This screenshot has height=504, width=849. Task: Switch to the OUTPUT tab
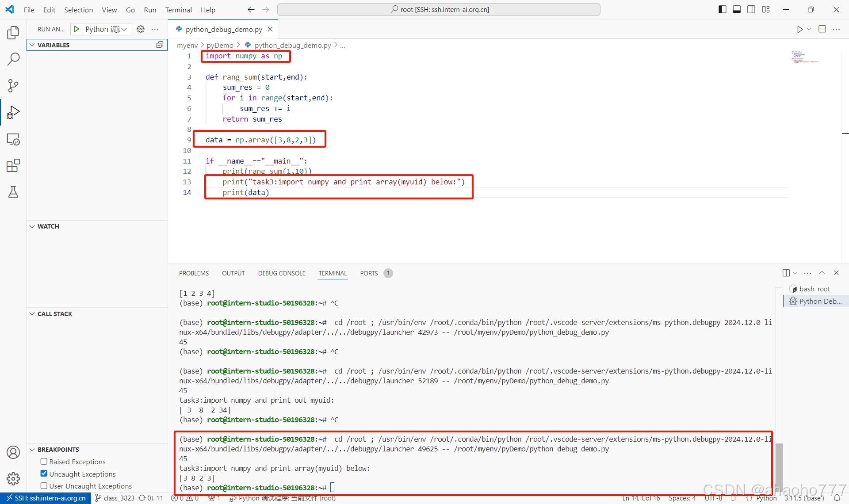[233, 273]
